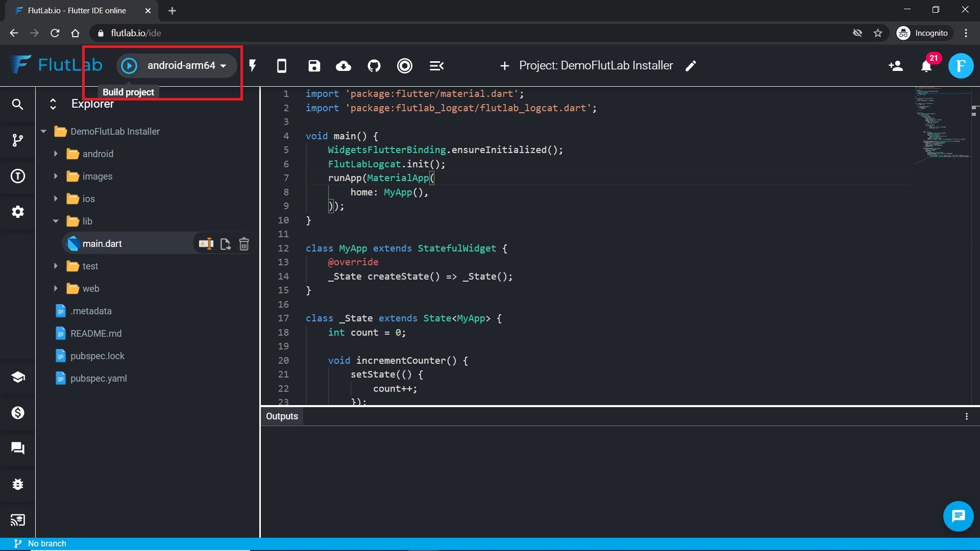This screenshot has width=980, height=551.
Task: Open the git branch sidebar icon
Action: tap(18, 140)
